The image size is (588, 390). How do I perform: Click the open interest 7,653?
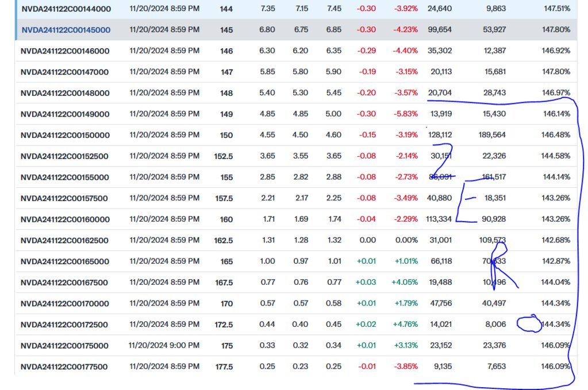[497, 366]
